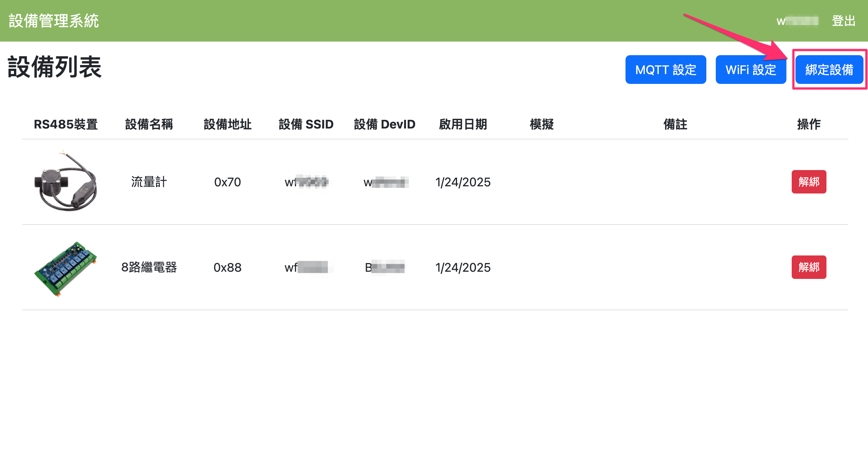
Task: Click the flow meter device image
Action: (66, 182)
